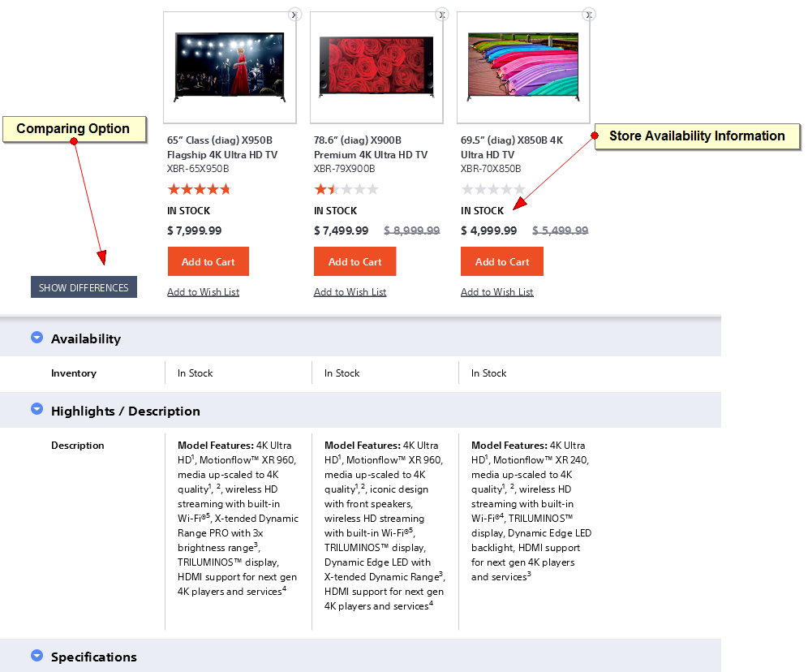Collapse the Availability section
Image resolution: width=808 pixels, height=672 pixels.
pyautogui.click(x=37, y=338)
